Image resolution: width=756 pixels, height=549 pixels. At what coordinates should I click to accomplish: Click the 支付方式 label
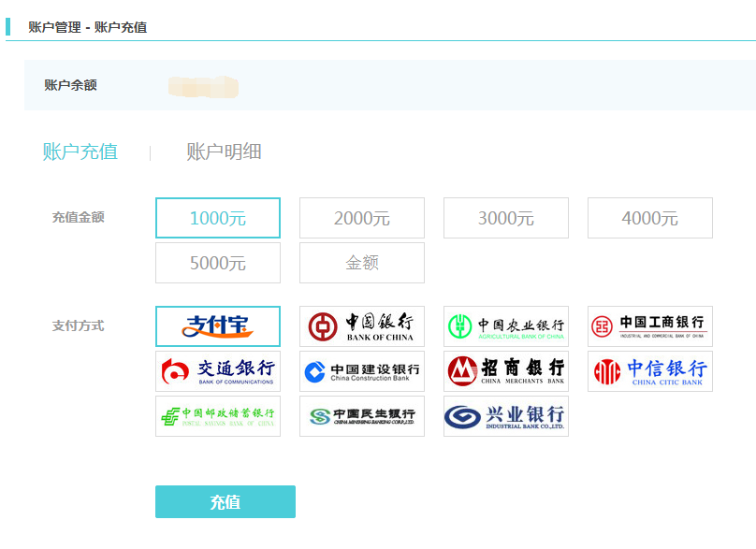point(78,325)
